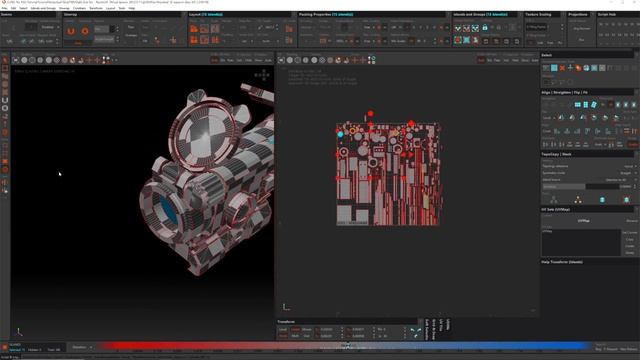Click Copy button in UV Sets panel
The image size is (640, 360).
click(x=629, y=239)
